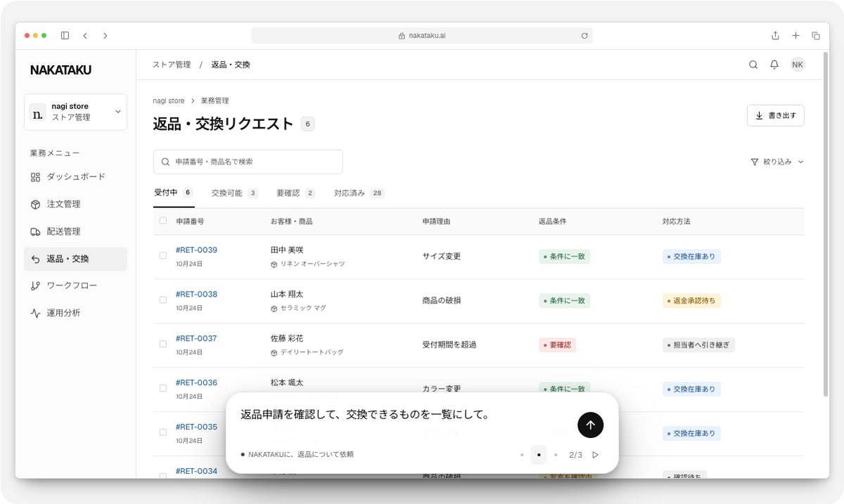Click product icon beside デイリートートバッグ

(x=274, y=353)
